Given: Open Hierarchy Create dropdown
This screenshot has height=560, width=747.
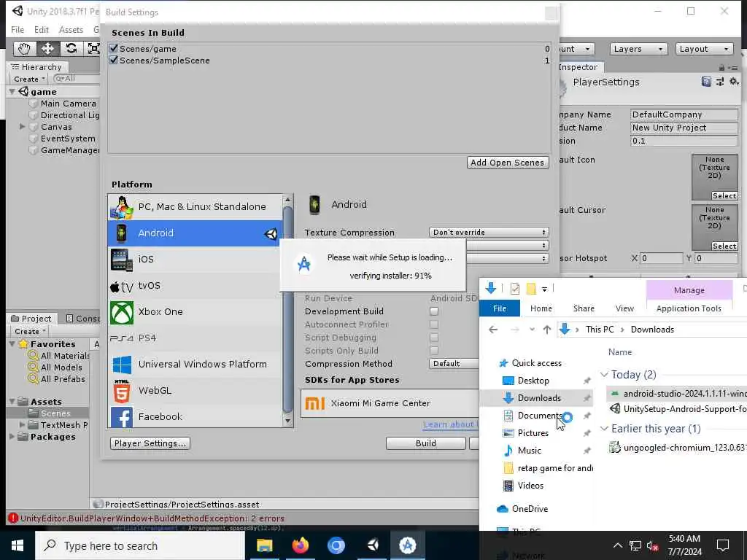Looking at the screenshot, I should (x=29, y=79).
